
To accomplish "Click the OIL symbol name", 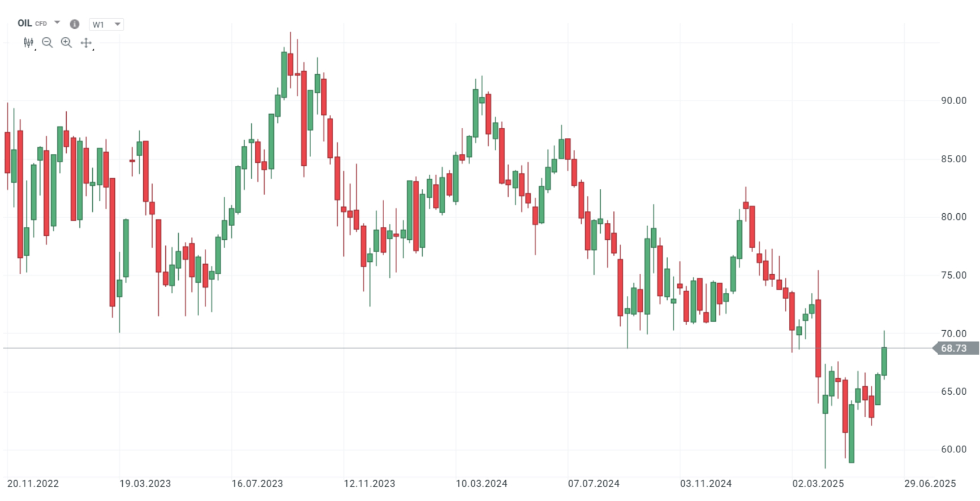I will click(x=24, y=23).
